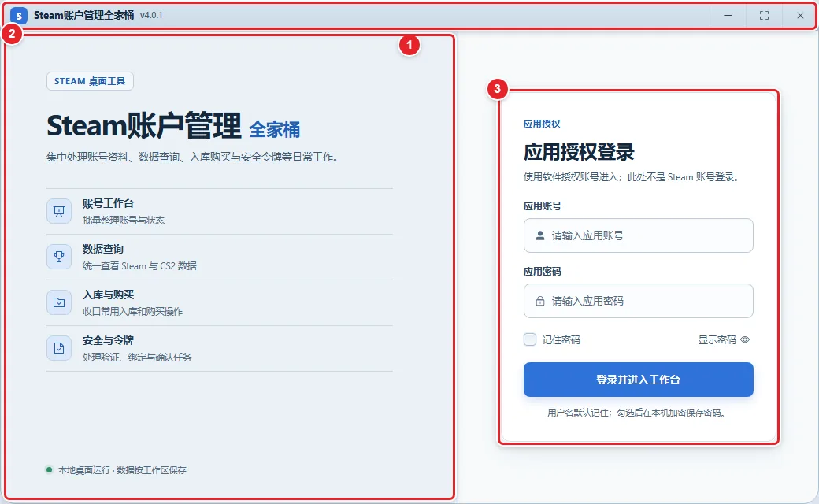Focus the 请输入应用账号 input field

[639, 235]
